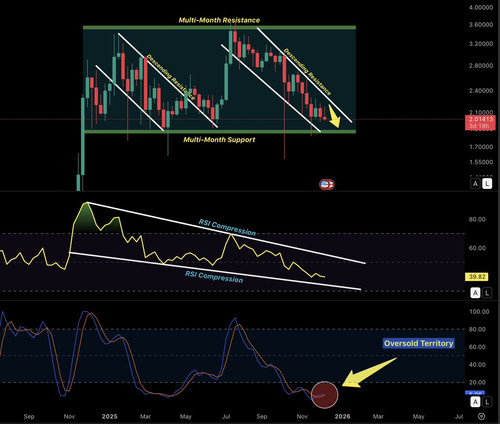Click the 60.00 level on stochastic scale
The width and height of the screenshot is (500, 424).
[x=477, y=347]
